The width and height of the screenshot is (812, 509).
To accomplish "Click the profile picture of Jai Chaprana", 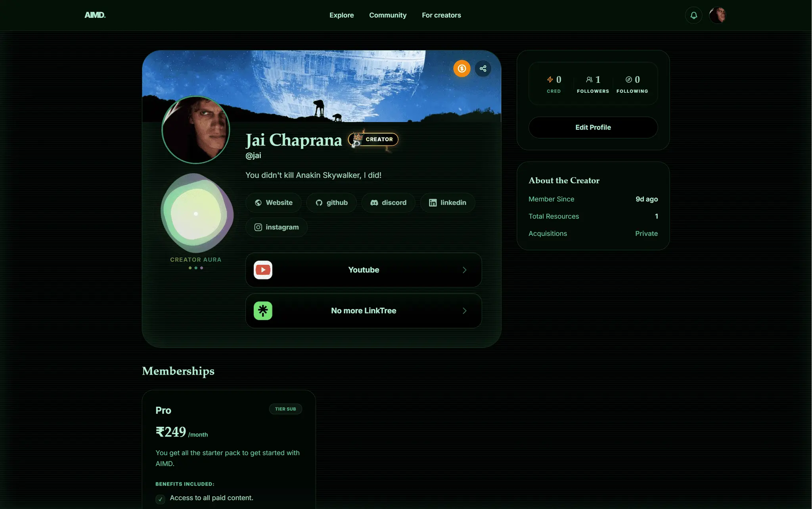I will 196,130.
